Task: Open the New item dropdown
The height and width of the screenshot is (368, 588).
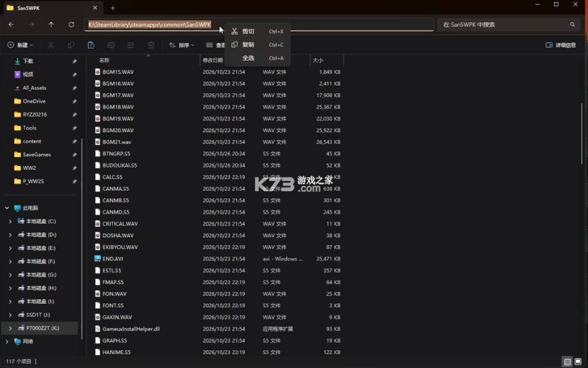Action: (x=21, y=45)
